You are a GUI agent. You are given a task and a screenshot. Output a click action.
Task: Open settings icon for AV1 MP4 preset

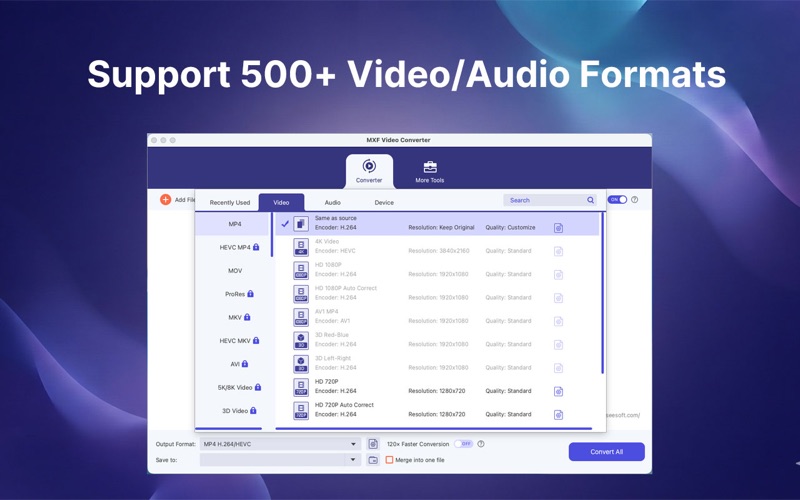click(x=558, y=321)
